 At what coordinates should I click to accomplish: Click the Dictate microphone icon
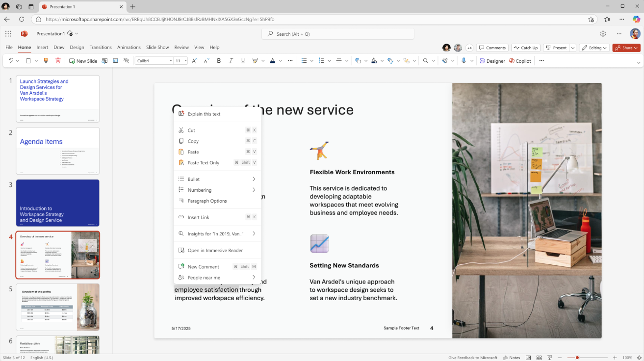pyautogui.click(x=464, y=61)
